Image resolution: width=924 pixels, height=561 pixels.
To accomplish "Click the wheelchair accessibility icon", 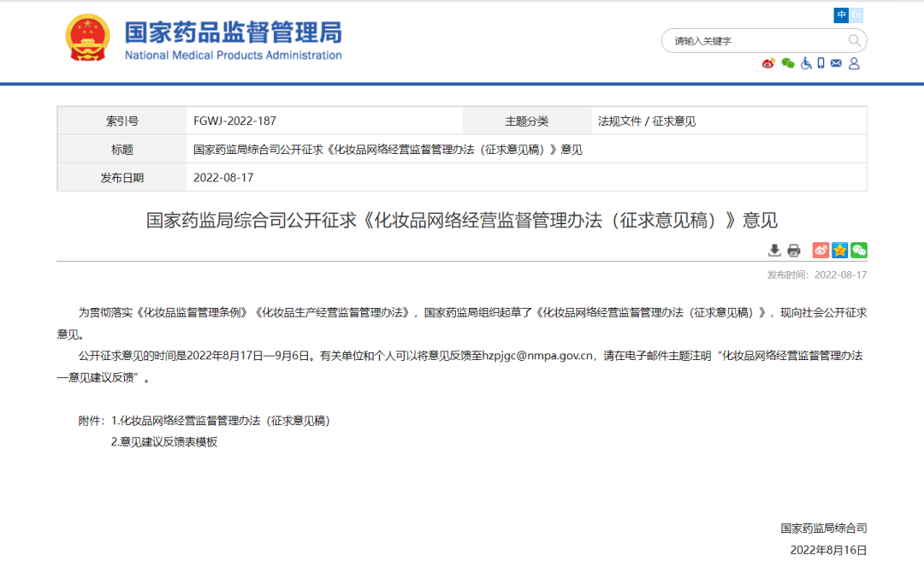I will (806, 63).
